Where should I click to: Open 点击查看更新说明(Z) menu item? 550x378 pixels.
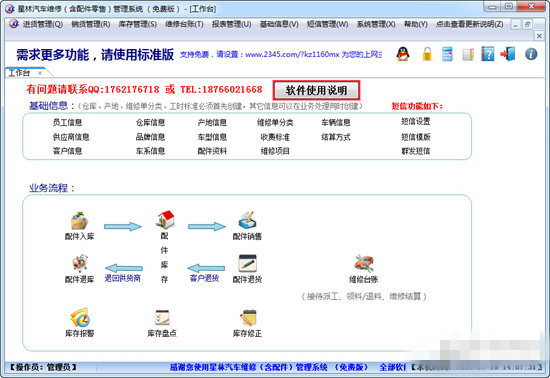tap(469, 24)
